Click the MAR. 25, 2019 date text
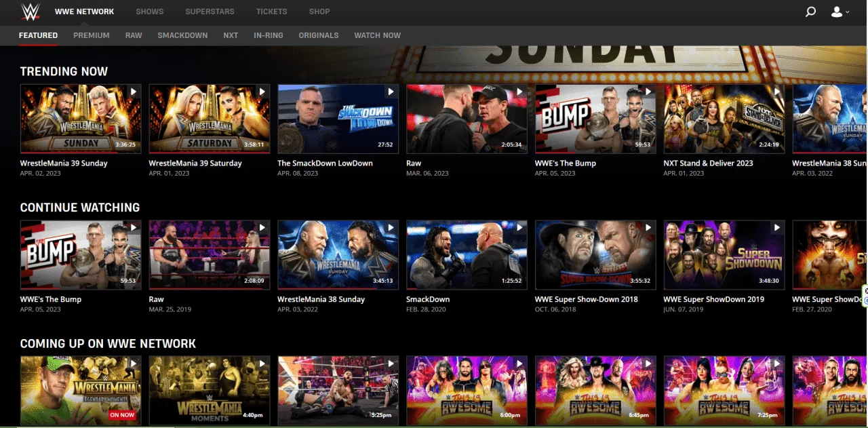868x428 pixels. tap(170, 310)
